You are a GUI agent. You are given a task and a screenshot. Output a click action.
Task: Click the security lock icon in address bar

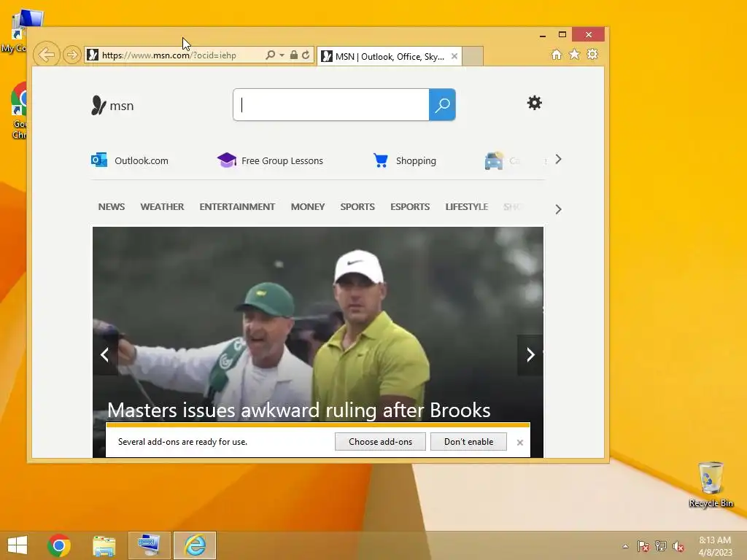[294, 55]
